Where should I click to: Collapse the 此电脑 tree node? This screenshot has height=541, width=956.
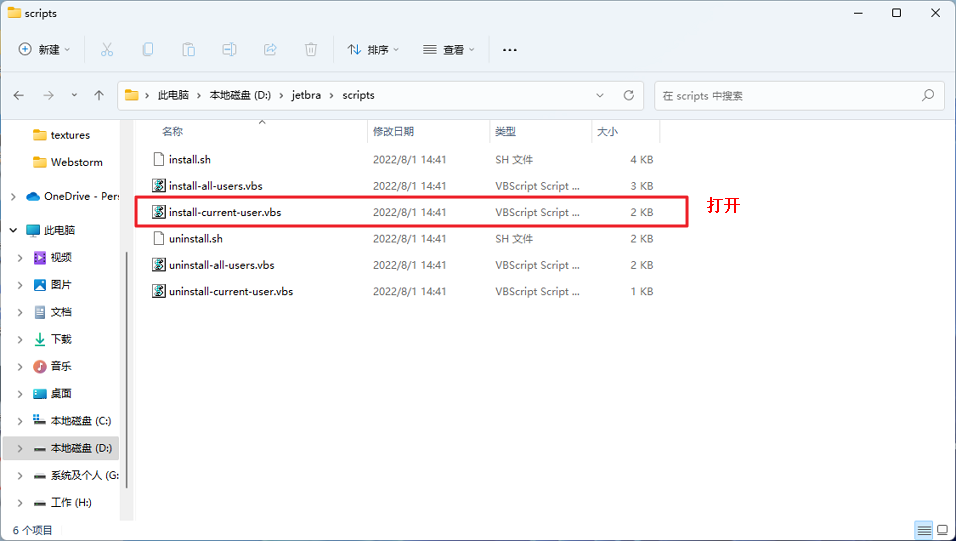click(x=13, y=230)
